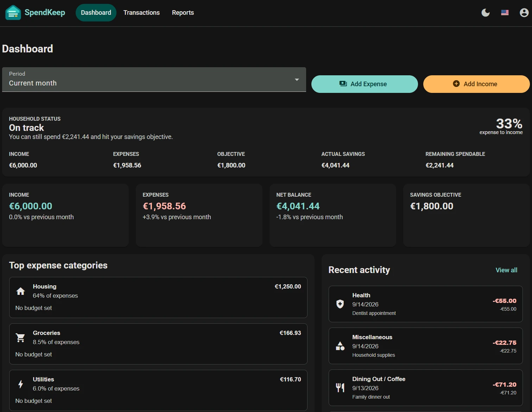Click the Miscellaneous -€22.75 amount

[505, 343]
